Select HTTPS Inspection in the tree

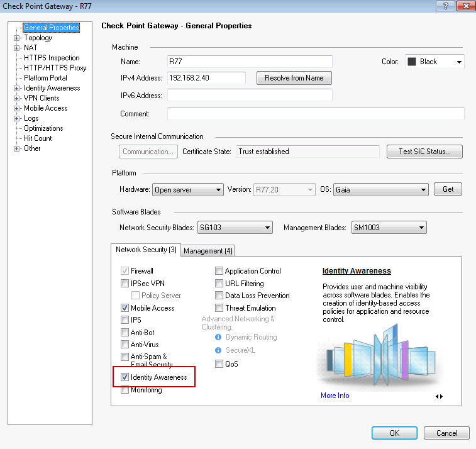click(x=52, y=58)
